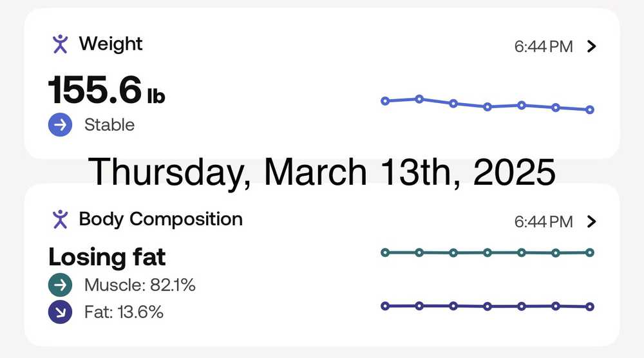Select the Fat: 13.6% reading
644x358 pixels.
click(124, 313)
